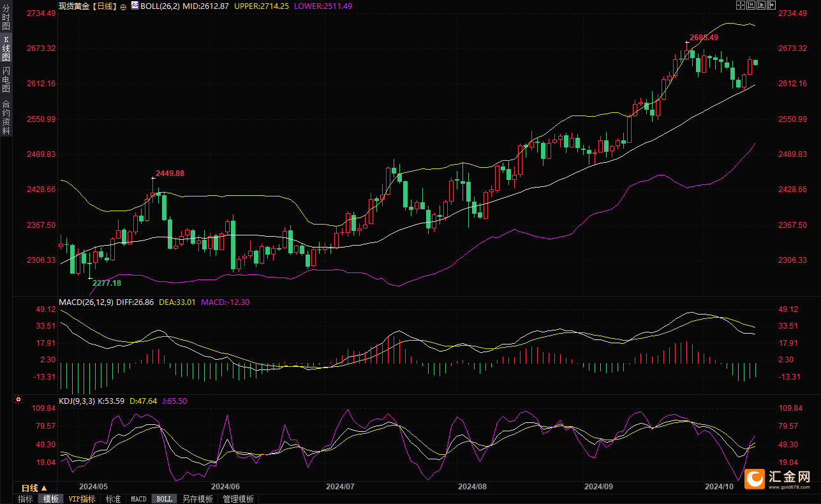
Task: Click the 2550.99 right price axis label
Action: tap(794, 119)
